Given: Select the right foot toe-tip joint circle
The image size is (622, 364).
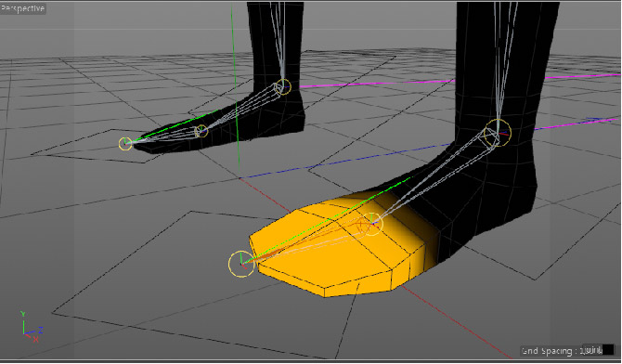Looking at the screenshot, I should pyautogui.click(x=241, y=264).
